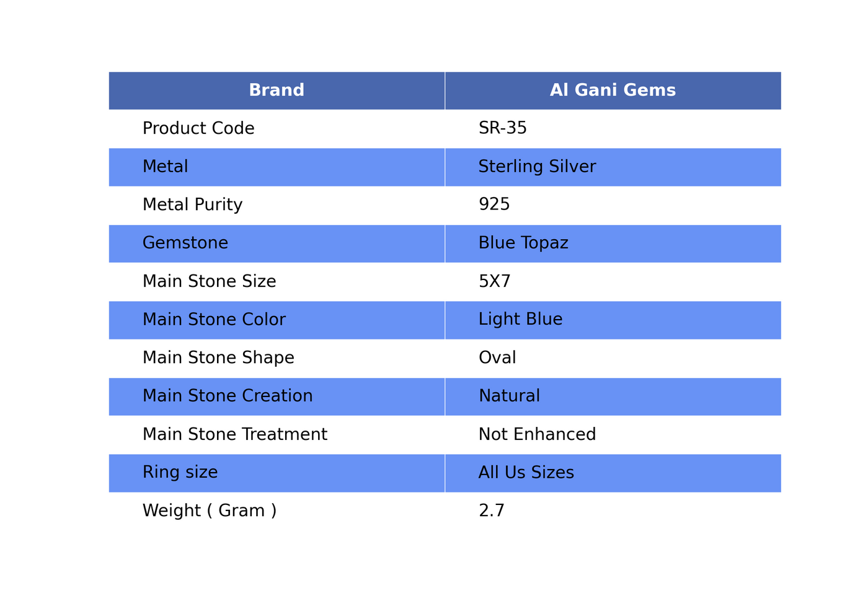Click the Not Enhanced treatment value
868x596 pixels.
(537, 434)
